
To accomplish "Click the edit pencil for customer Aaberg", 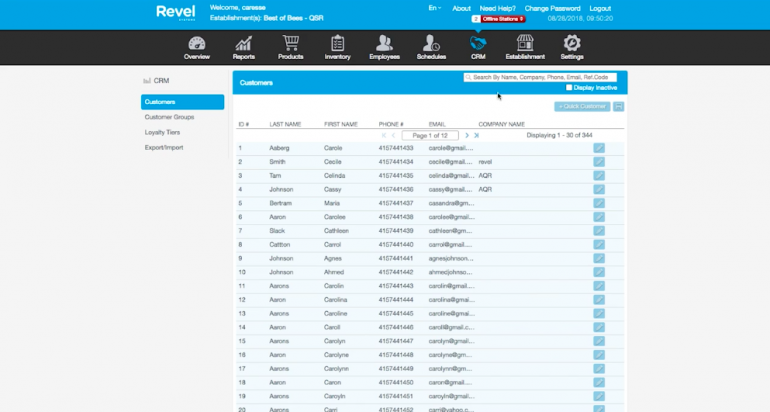I will click(x=599, y=148).
